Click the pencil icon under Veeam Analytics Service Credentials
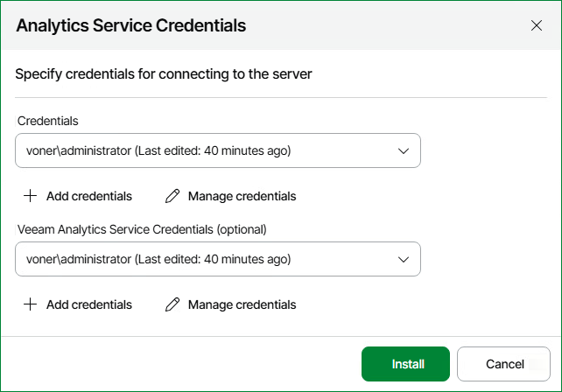This screenshot has width=562, height=392. [172, 304]
